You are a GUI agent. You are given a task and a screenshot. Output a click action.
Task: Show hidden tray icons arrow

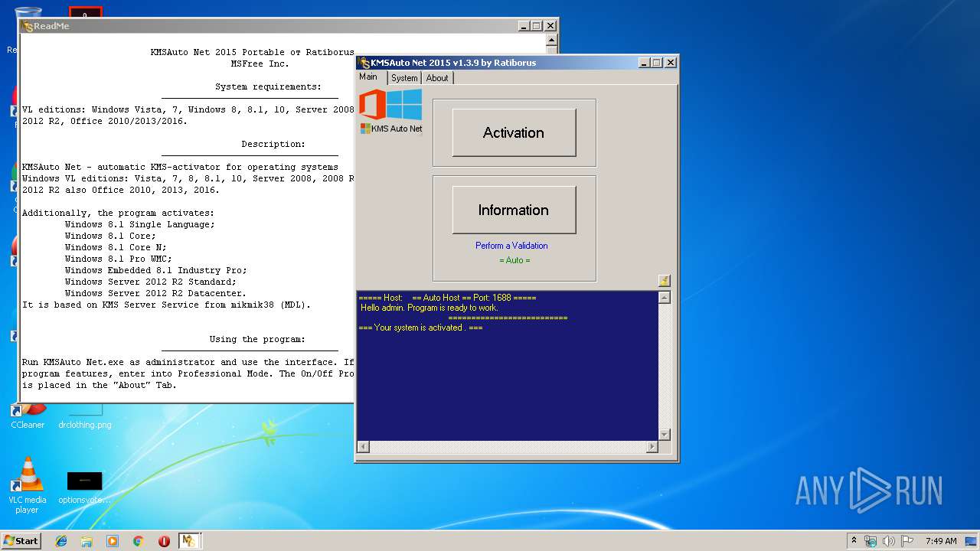click(854, 540)
